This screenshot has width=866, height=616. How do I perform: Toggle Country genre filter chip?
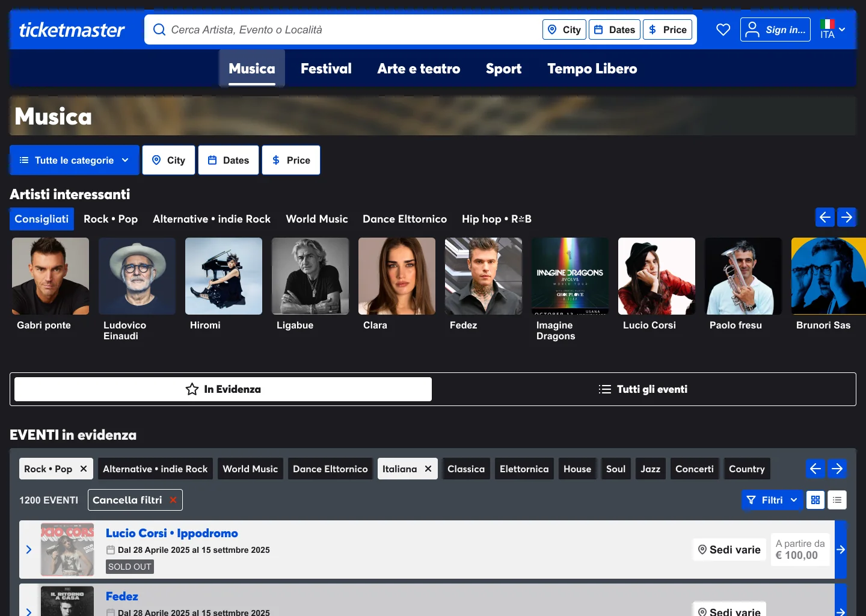pyautogui.click(x=747, y=469)
